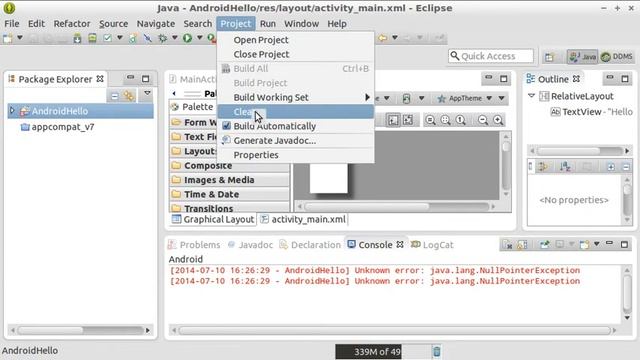Toggle the Scroll Lock console icon
The height and width of the screenshot is (360, 640).
tap(522, 244)
